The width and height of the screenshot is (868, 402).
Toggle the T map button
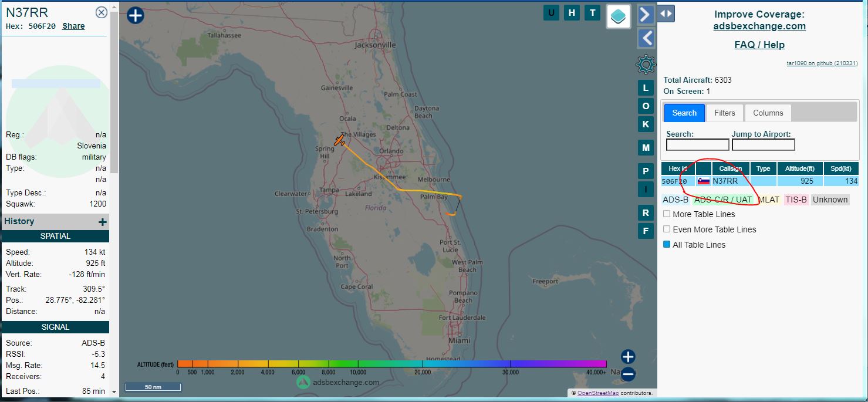(x=593, y=13)
